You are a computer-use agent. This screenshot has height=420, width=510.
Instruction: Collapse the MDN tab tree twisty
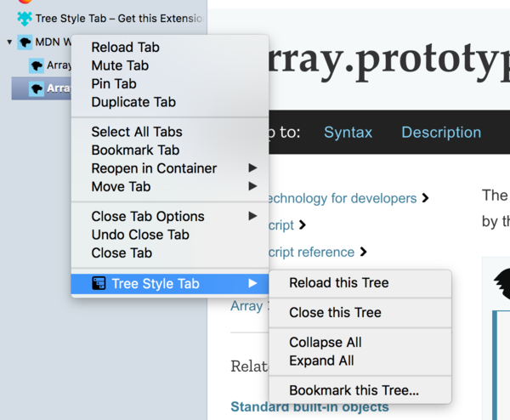pos(9,42)
